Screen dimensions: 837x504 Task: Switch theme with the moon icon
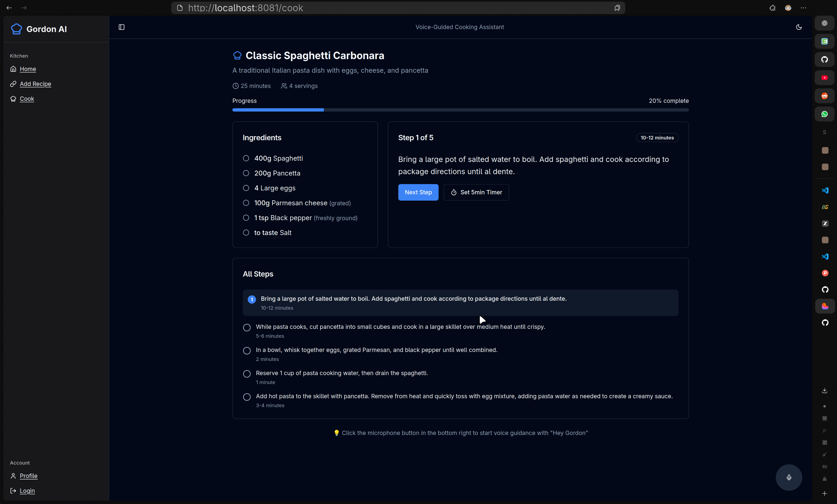click(799, 27)
